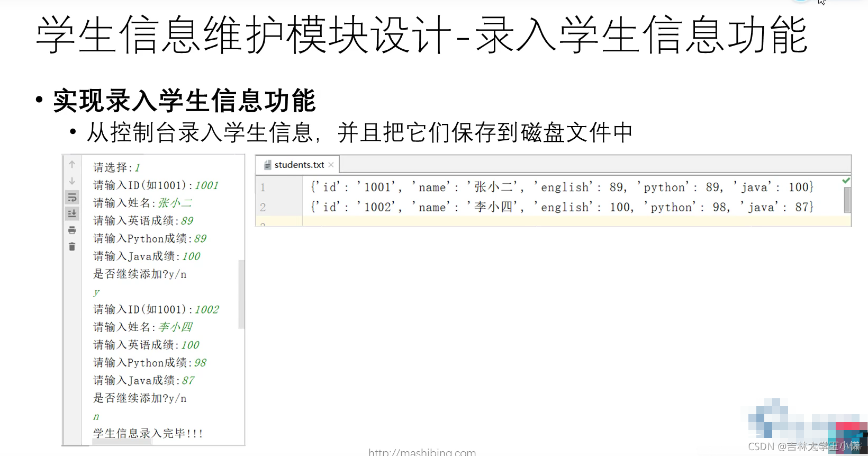The width and height of the screenshot is (868, 456).
Task: Click the java value 87 in editor line 2
Action: pos(802,207)
